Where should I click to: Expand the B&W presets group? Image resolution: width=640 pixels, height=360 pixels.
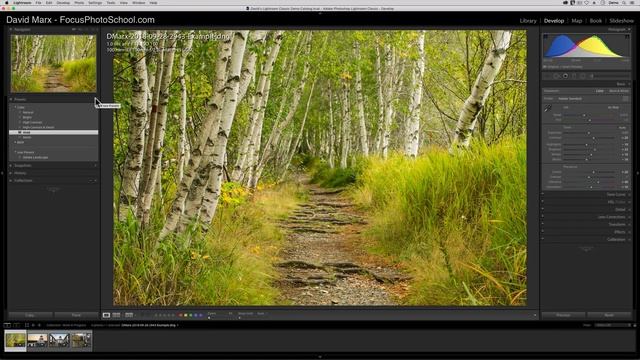click(x=16, y=142)
